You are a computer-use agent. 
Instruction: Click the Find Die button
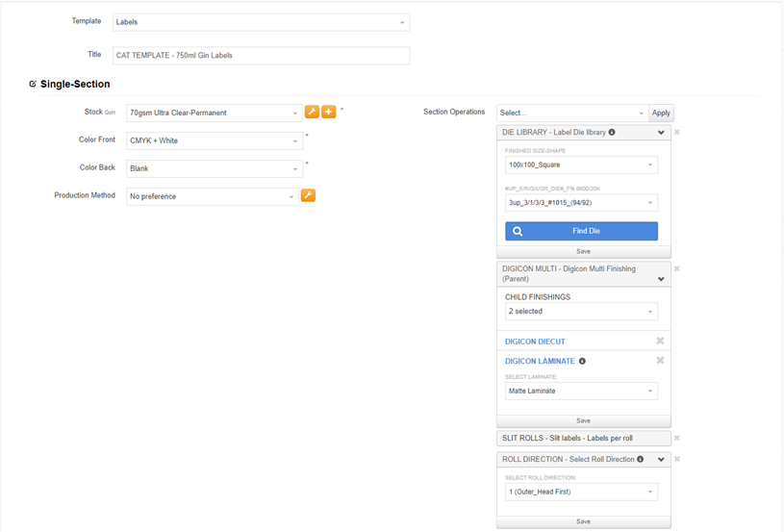[581, 231]
